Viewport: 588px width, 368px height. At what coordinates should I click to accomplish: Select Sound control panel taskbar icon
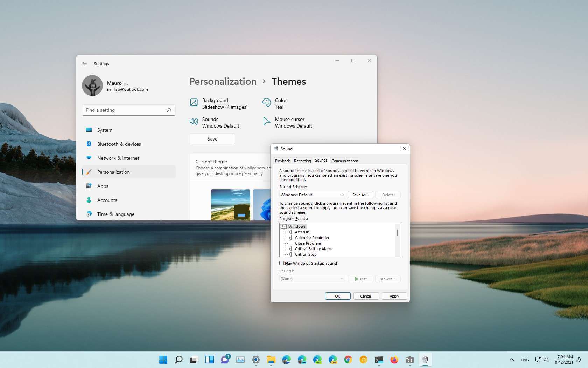click(425, 360)
